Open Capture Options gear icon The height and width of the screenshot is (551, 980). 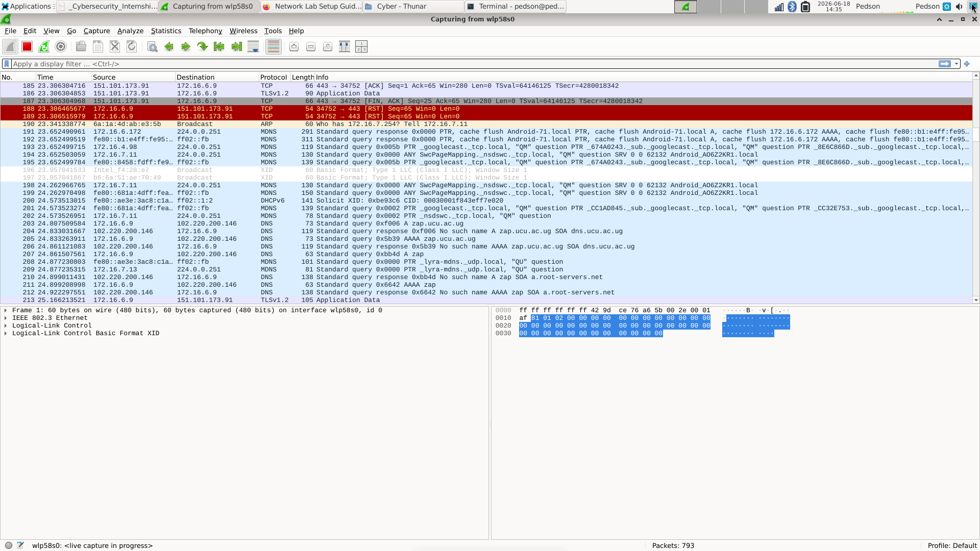pos(61,47)
